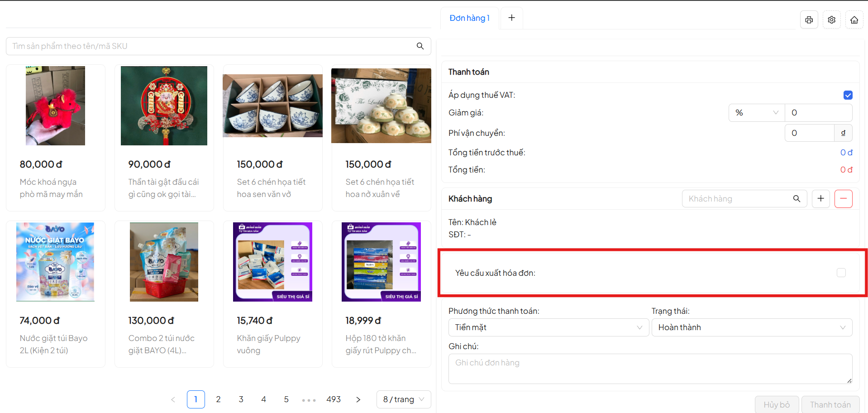The width and height of the screenshot is (868, 413).
Task: Go to page 3 of products
Action: pyautogui.click(x=241, y=399)
